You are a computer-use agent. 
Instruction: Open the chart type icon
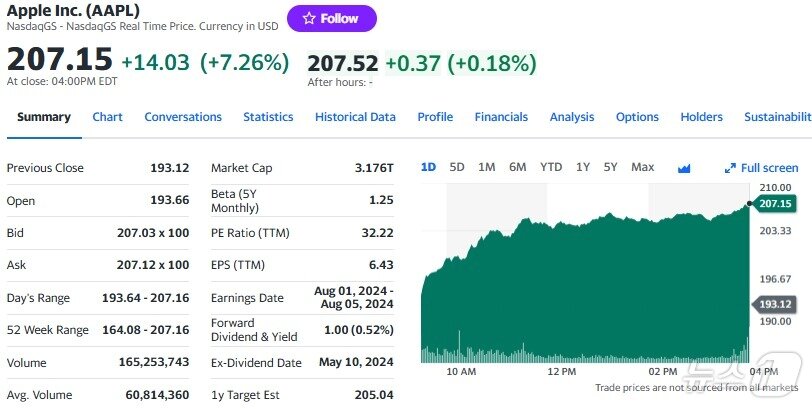pyautogui.click(x=684, y=168)
